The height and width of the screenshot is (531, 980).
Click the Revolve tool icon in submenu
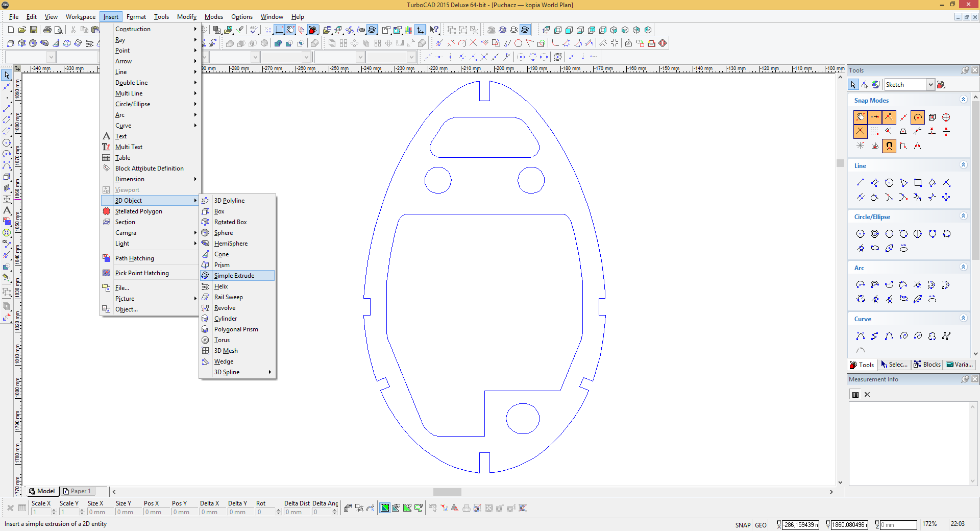tap(205, 308)
